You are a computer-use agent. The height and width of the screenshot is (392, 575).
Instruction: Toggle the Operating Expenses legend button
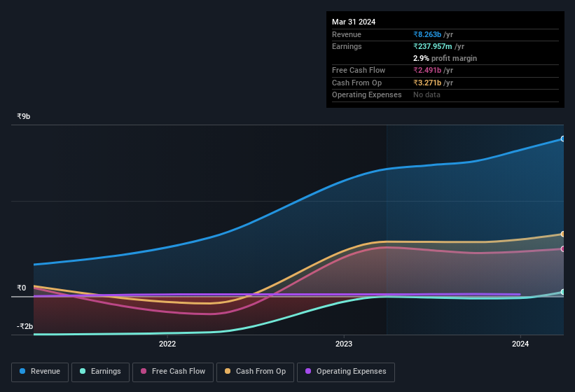pyautogui.click(x=346, y=372)
